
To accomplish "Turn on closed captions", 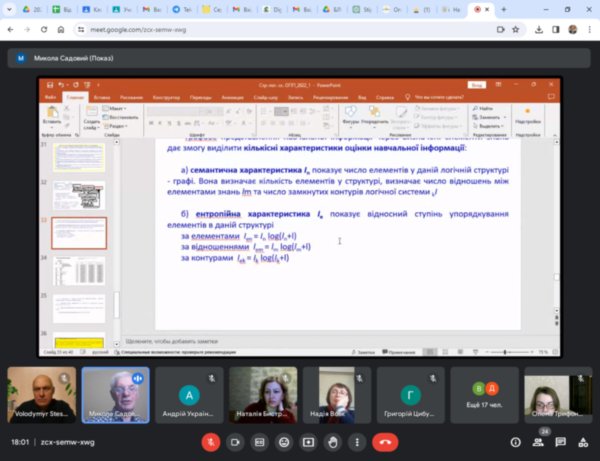I will (x=260, y=441).
